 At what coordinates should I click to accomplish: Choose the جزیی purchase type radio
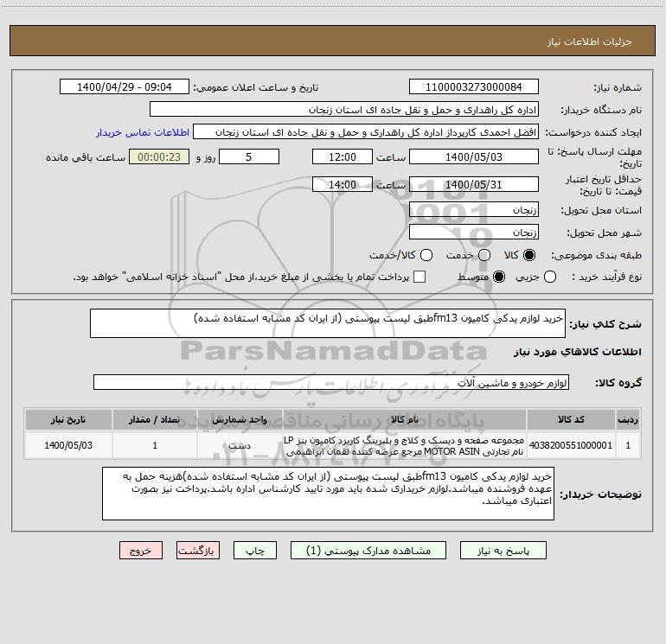pyautogui.click(x=550, y=277)
